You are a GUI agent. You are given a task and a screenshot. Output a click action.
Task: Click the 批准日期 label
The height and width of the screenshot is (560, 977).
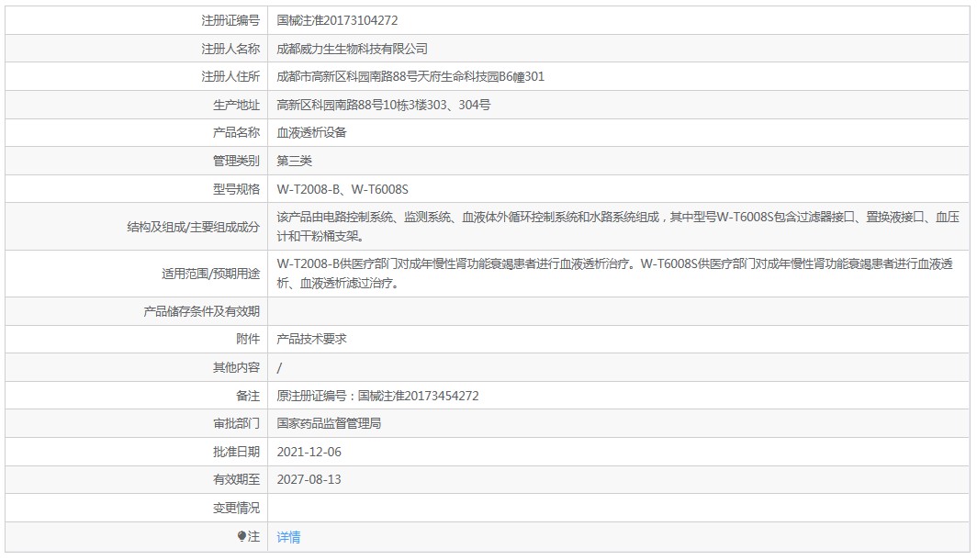[x=236, y=452]
